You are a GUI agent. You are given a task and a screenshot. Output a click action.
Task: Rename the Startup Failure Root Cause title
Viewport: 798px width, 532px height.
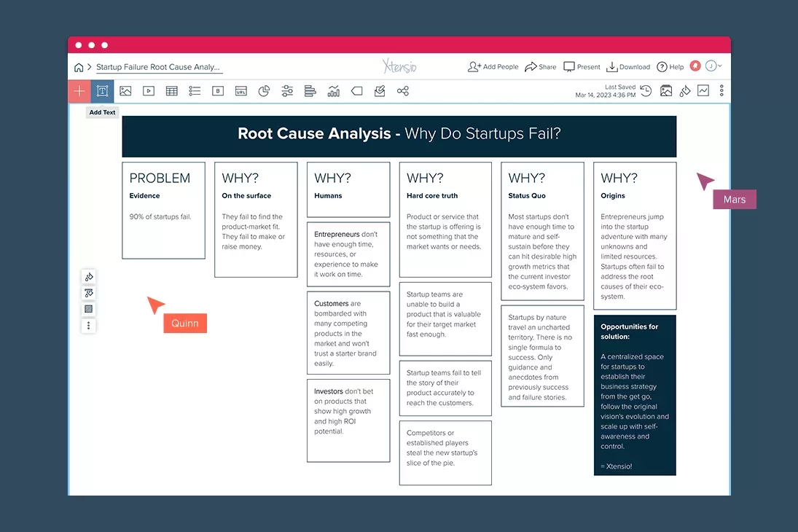159,66
